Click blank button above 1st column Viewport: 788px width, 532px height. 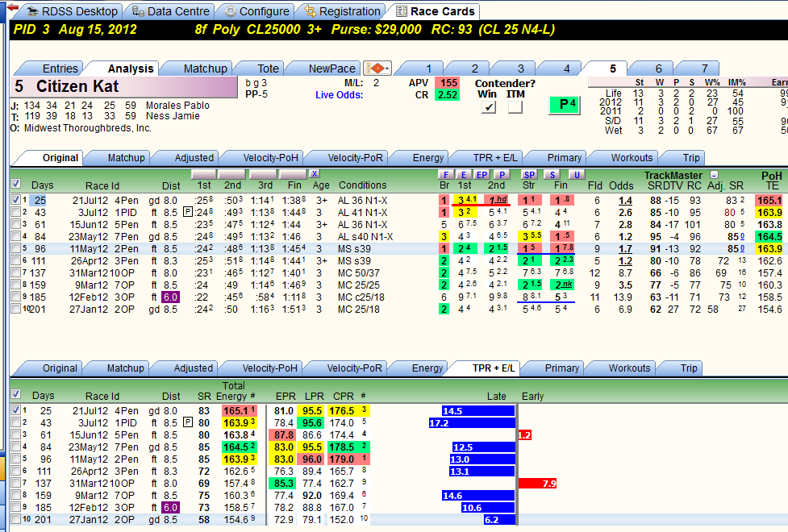204,174
